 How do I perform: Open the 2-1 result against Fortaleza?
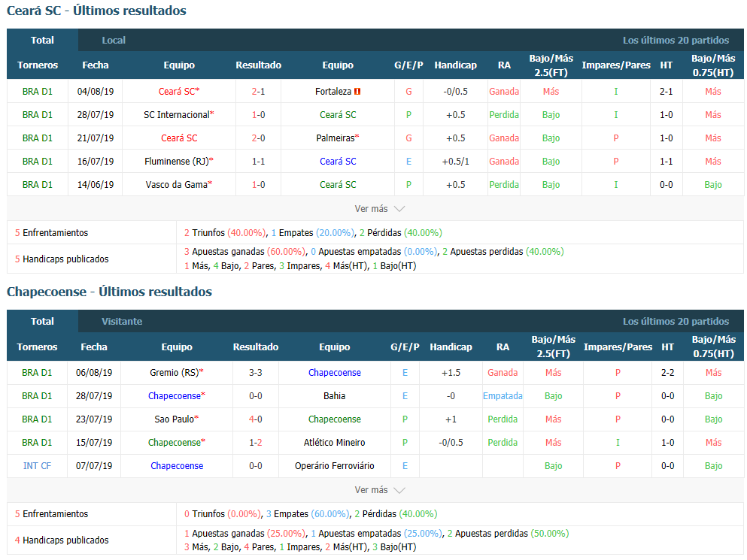tap(258, 92)
